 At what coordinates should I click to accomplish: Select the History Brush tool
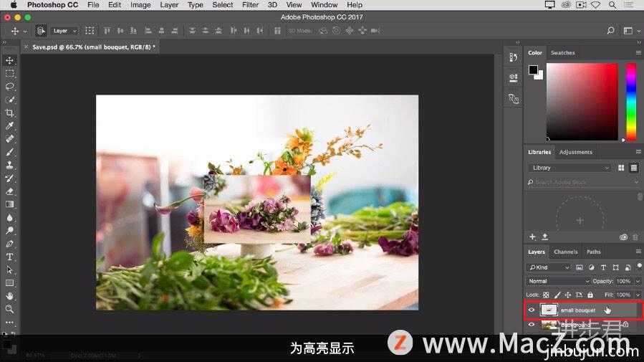pyautogui.click(x=9, y=178)
